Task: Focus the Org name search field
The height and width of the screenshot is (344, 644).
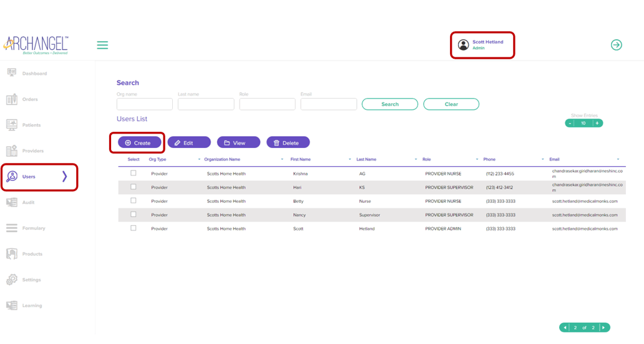Action: (x=145, y=104)
